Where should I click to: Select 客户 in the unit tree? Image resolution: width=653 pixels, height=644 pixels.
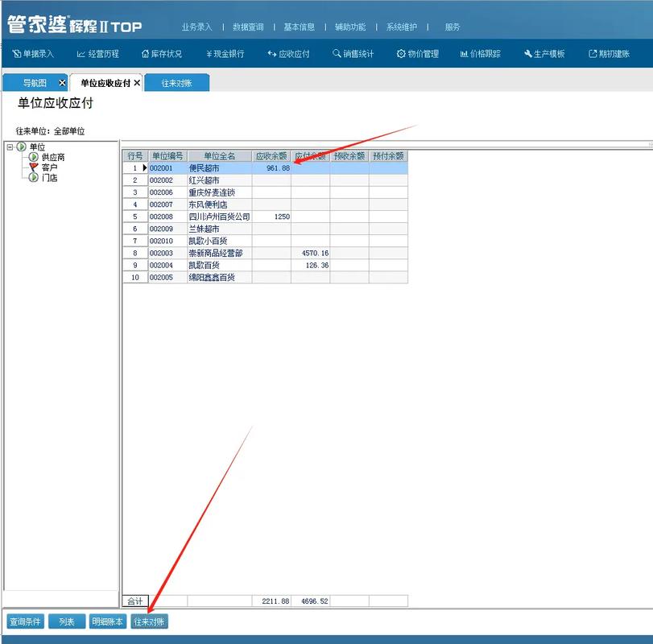click(x=49, y=167)
